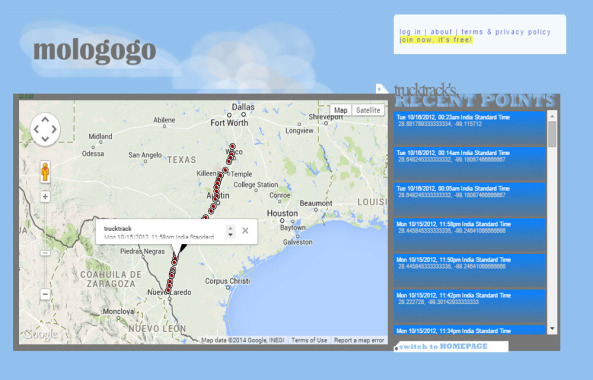593x380 pixels.
Task: Select the Mon 11:58pm recent point
Action: click(469, 234)
